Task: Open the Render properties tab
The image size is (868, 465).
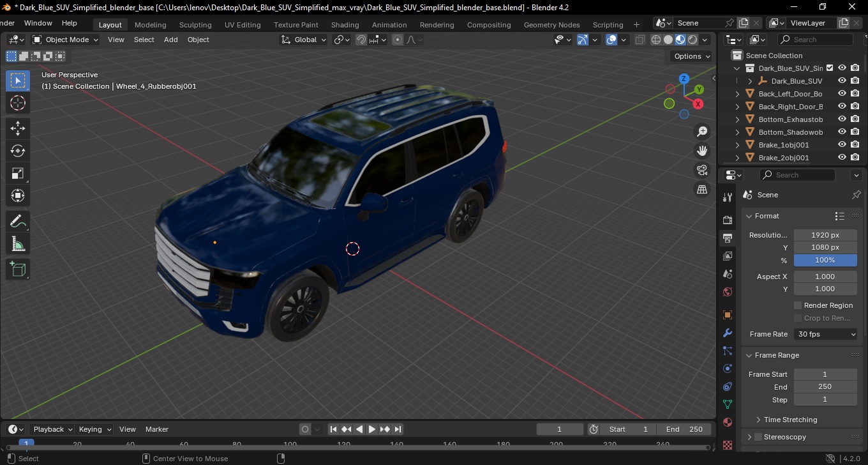Action: 728,220
